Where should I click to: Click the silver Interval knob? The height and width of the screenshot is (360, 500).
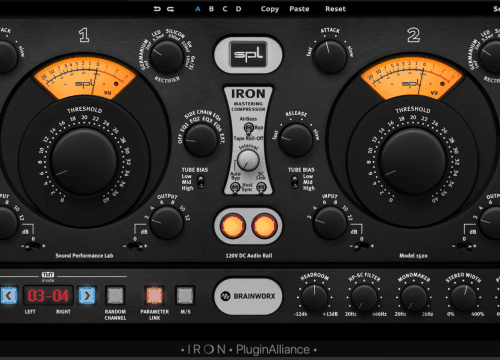pyautogui.click(x=248, y=160)
